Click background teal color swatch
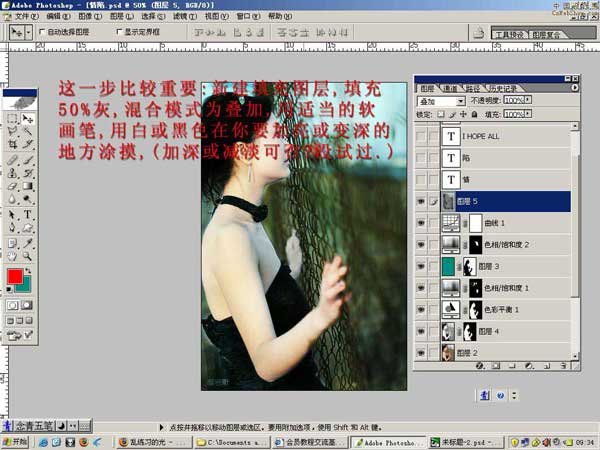600x450 pixels. click(25, 285)
